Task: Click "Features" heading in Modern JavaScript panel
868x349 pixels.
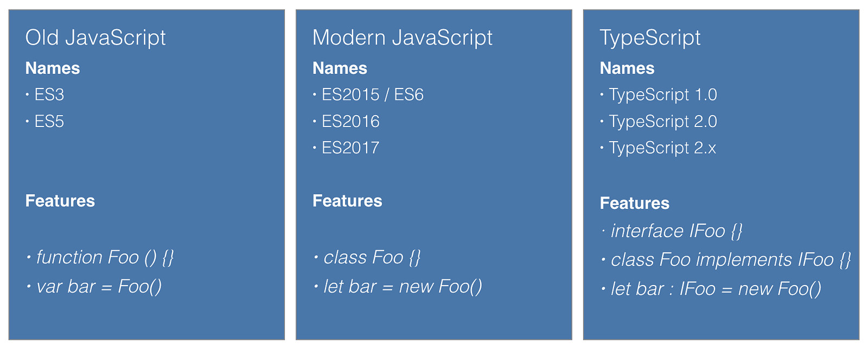Action: click(x=347, y=201)
